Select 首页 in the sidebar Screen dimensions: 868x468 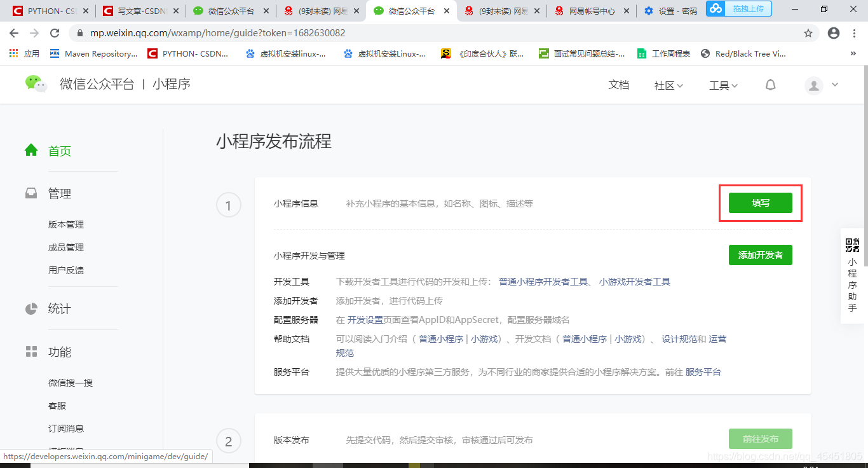(x=60, y=151)
